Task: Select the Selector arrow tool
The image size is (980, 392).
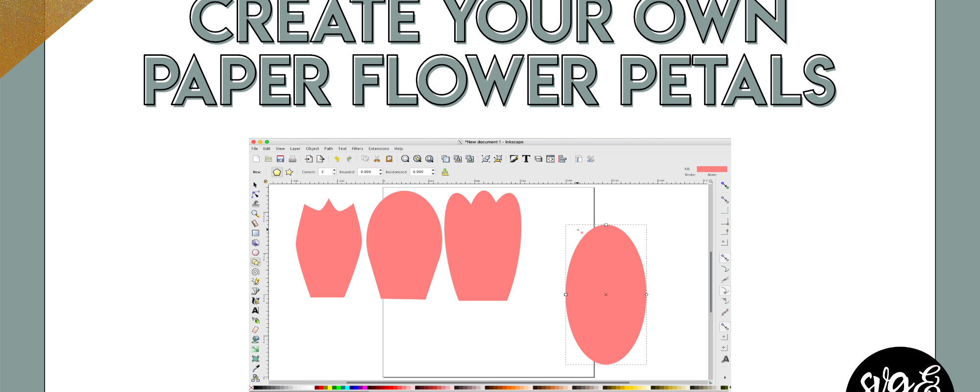Action: coord(255,185)
